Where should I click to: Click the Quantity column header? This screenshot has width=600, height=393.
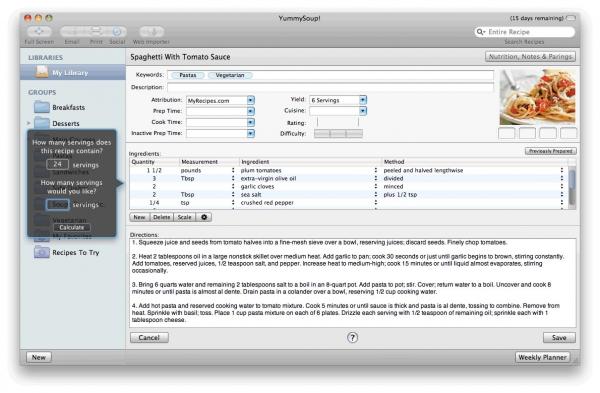154,162
